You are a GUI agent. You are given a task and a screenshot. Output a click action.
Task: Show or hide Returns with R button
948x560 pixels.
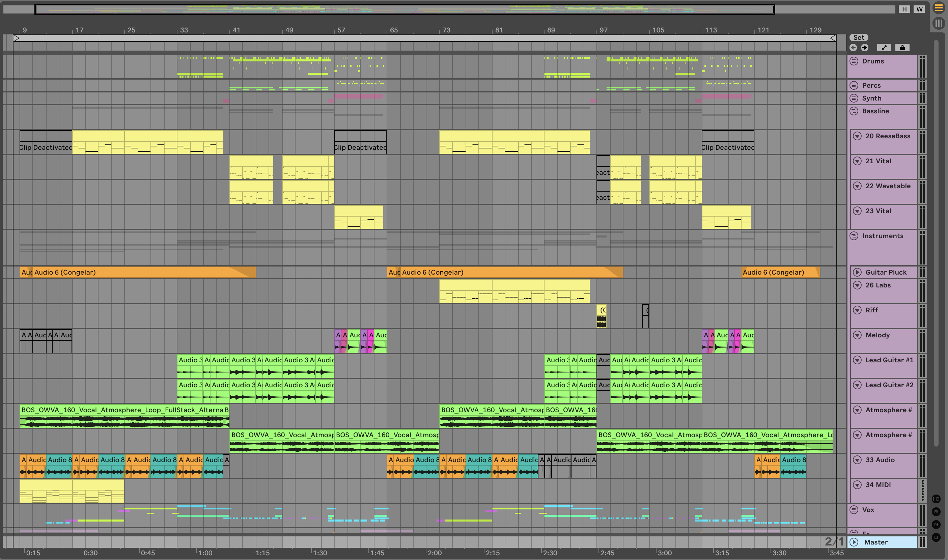coord(936,512)
